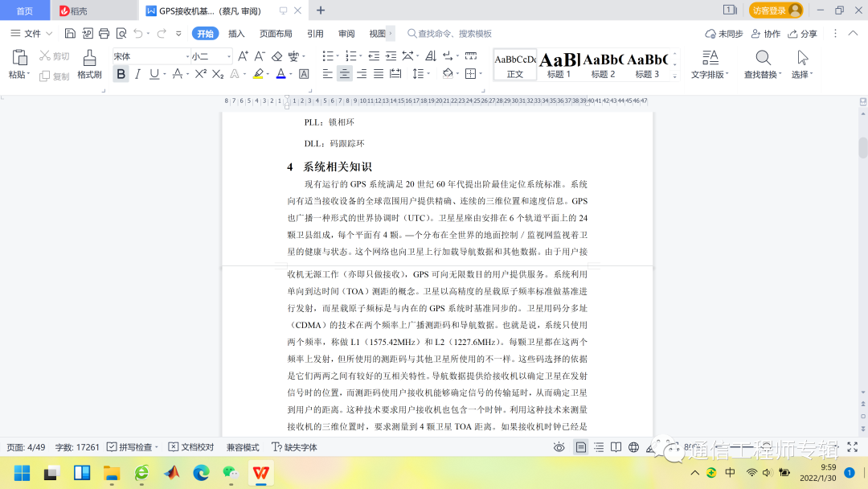The width and height of the screenshot is (868, 489).
Task: Apply the yellow text highlight color
Action: (x=258, y=74)
